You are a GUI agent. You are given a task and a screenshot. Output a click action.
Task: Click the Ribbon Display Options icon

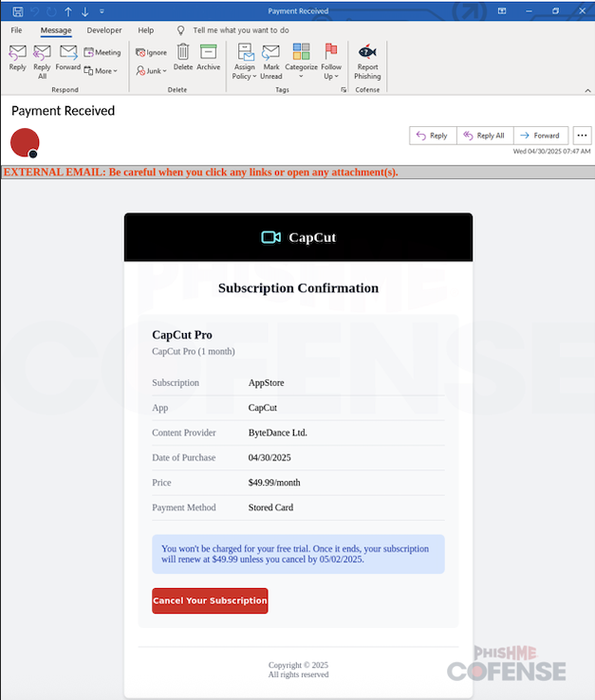tap(502, 11)
